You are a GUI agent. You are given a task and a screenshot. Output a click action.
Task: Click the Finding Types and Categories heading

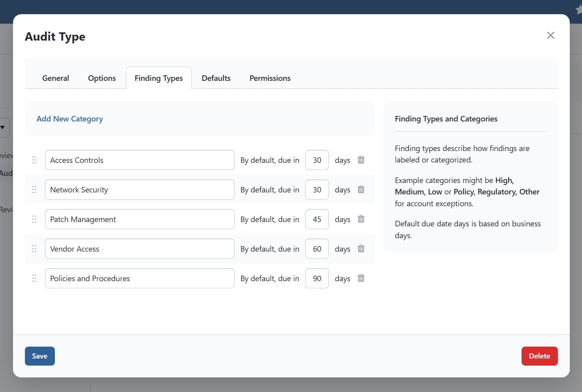pyautogui.click(x=446, y=119)
